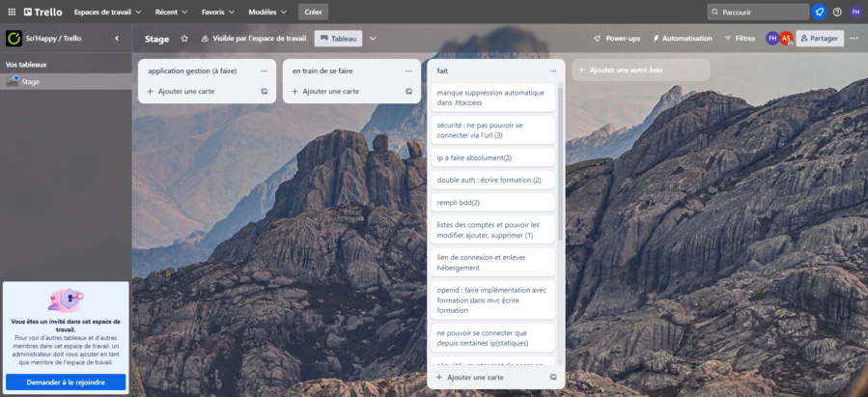Open card lien de connexion et enlever hébergement

click(492, 263)
